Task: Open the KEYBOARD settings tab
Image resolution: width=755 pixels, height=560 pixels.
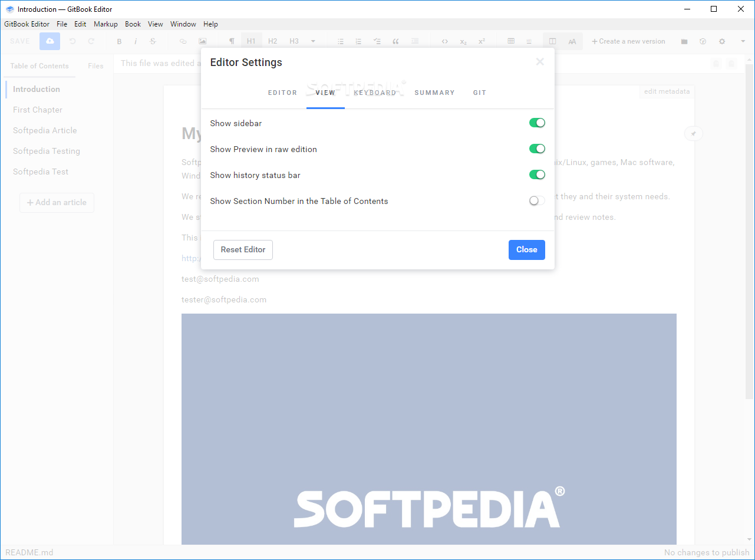Action: coord(375,93)
